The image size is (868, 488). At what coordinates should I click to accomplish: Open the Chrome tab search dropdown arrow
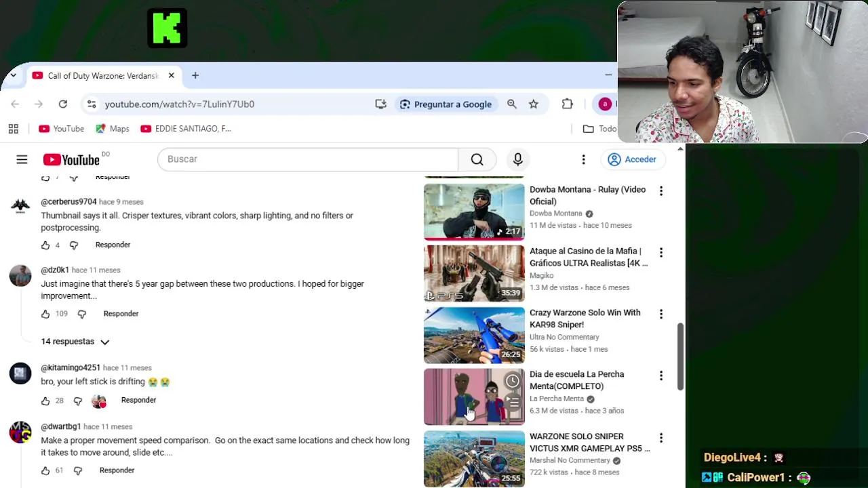pos(13,75)
